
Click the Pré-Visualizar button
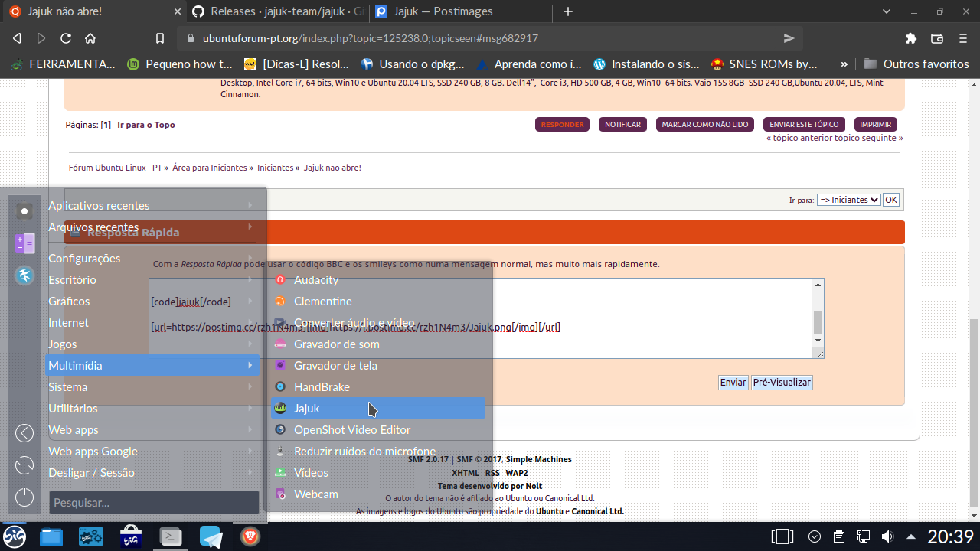[782, 382]
